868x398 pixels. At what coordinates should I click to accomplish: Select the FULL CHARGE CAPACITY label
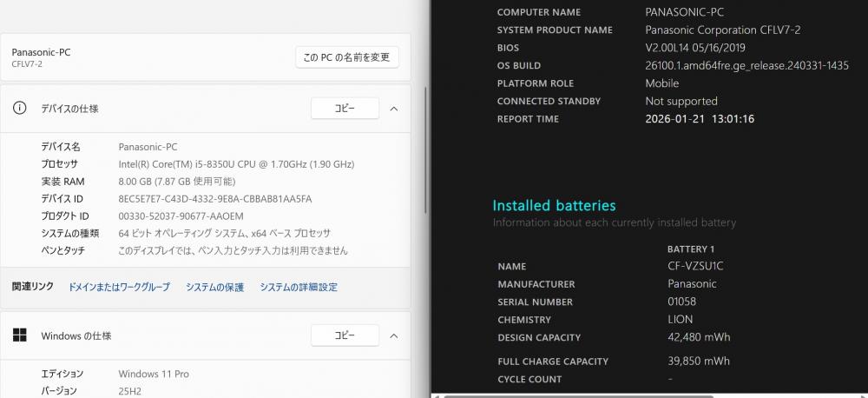click(x=553, y=362)
